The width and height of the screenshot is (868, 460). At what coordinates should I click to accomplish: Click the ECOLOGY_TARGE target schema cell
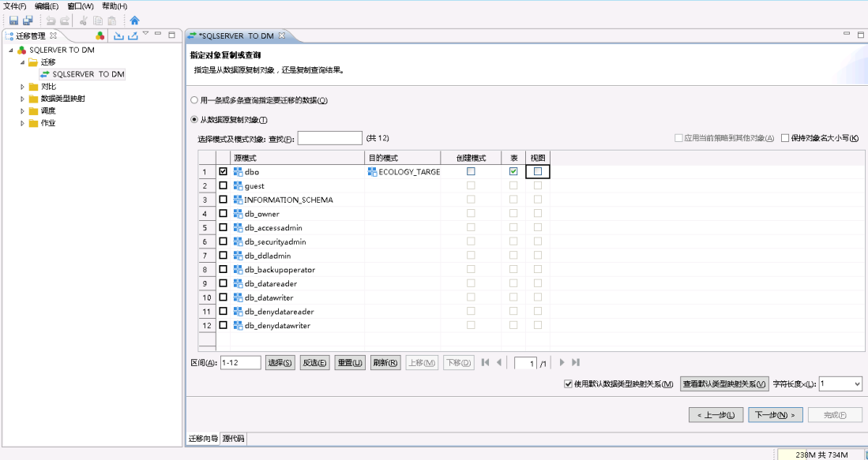(403, 172)
